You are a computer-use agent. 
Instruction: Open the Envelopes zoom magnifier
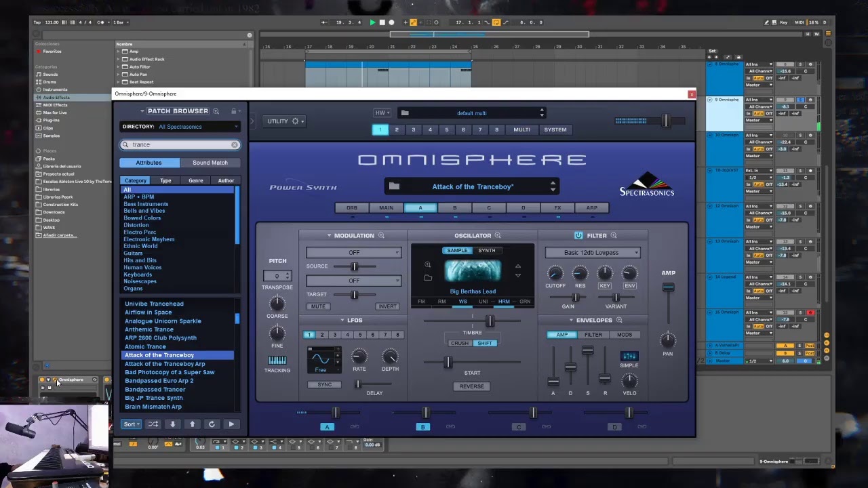pos(618,320)
